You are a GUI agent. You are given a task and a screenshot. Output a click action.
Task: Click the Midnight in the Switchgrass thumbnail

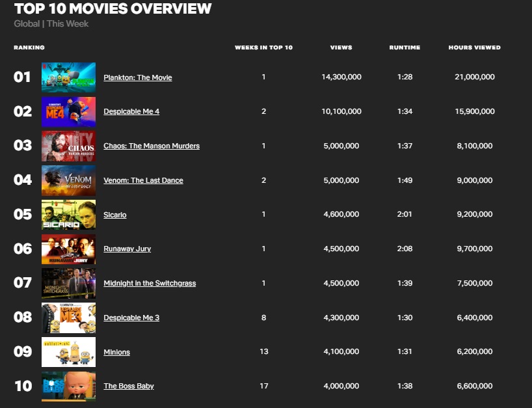click(68, 284)
